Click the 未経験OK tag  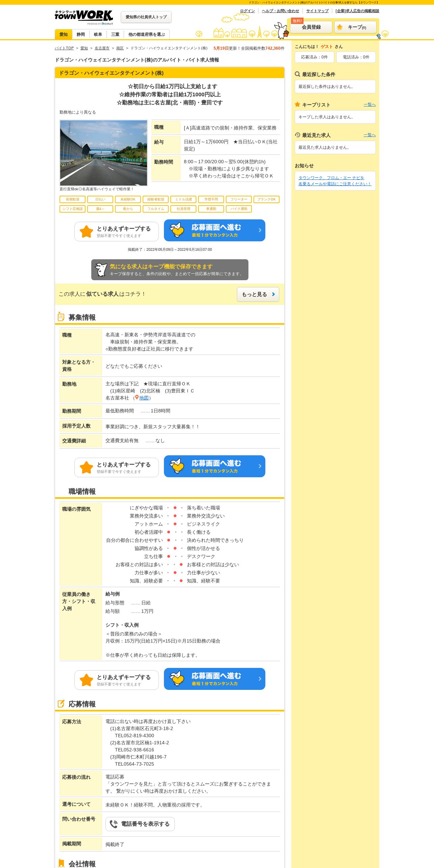pyautogui.click(x=128, y=199)
